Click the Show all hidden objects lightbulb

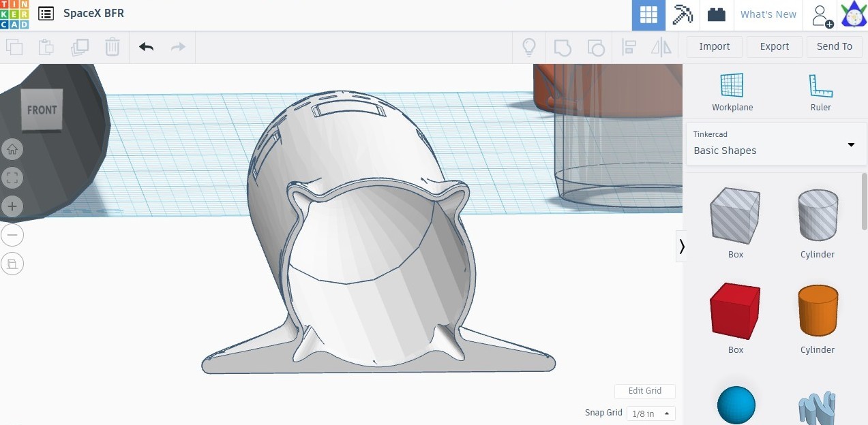(528, 47)
